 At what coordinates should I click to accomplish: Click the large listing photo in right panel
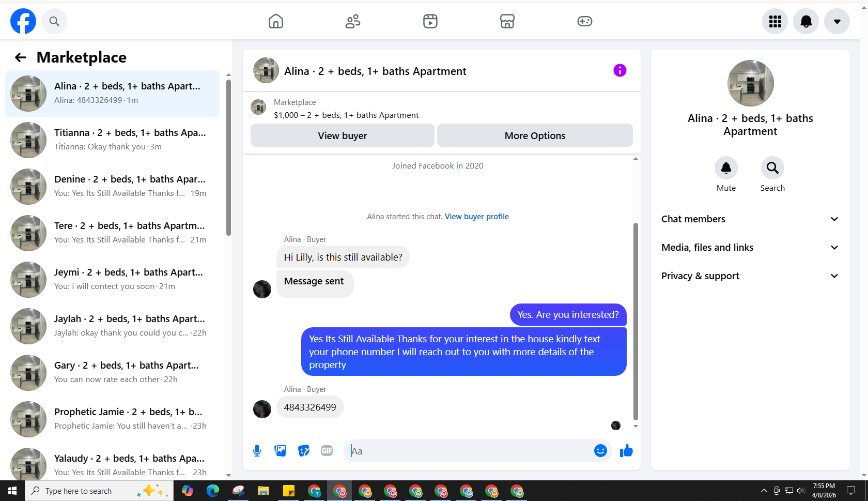pyautogui.click(x=750, y=83)
